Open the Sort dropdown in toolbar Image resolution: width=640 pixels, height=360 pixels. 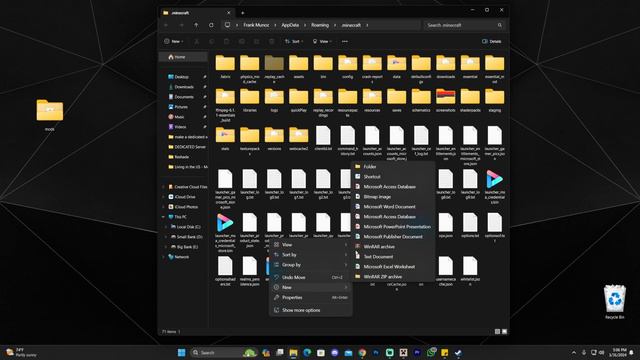[x=293, y=41]
